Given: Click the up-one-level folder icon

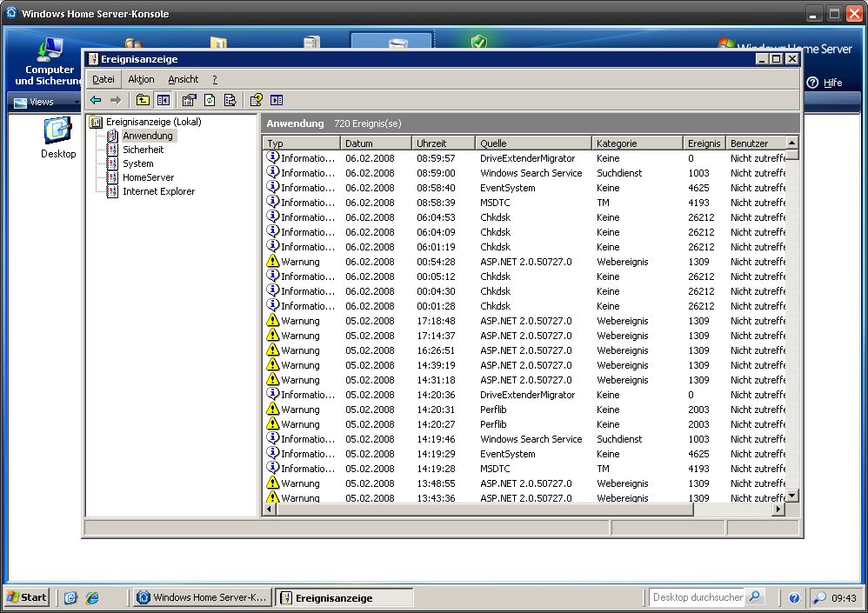Looking at the screenshot, I should 143,100.
